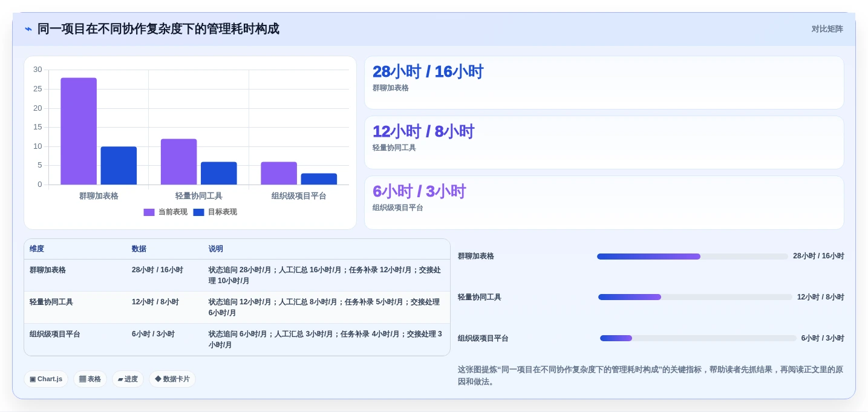Select the 12小时 / 8小时 data card
Viewport: 868px width, 412px height.
(x=604, y=143)
